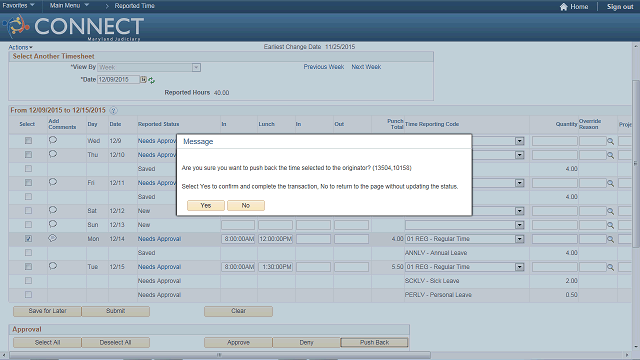Click the lookup magnifier in the Sun 12/13 row
The image size is (640, 360).
click(x=610, y=225)
